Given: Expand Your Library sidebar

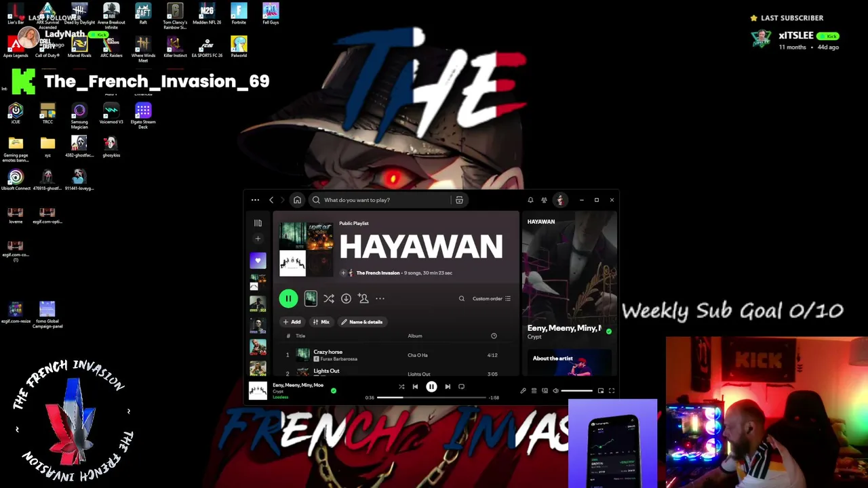Looking at the screenshot, I should 258,223.
